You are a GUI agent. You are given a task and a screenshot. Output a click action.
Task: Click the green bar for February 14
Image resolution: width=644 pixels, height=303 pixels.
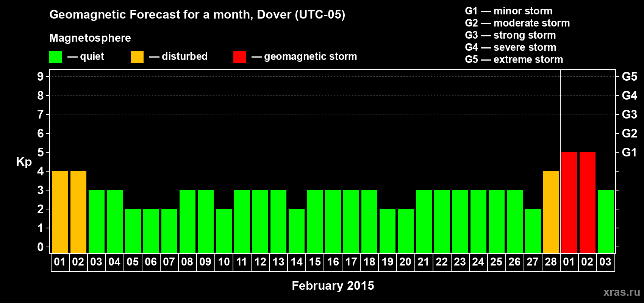point(297,231)
